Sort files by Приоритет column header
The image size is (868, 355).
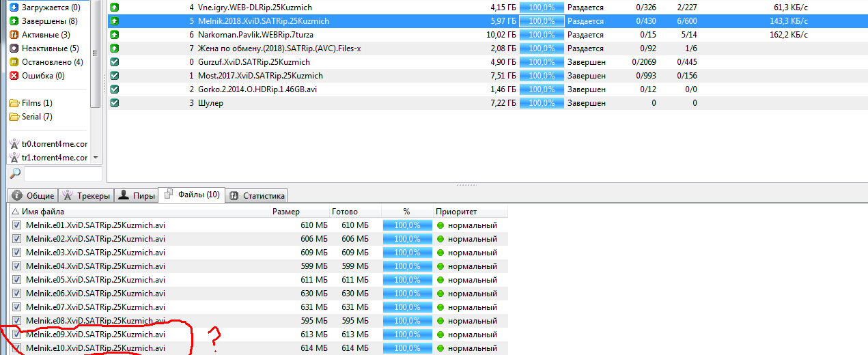[x=470, y=212]
